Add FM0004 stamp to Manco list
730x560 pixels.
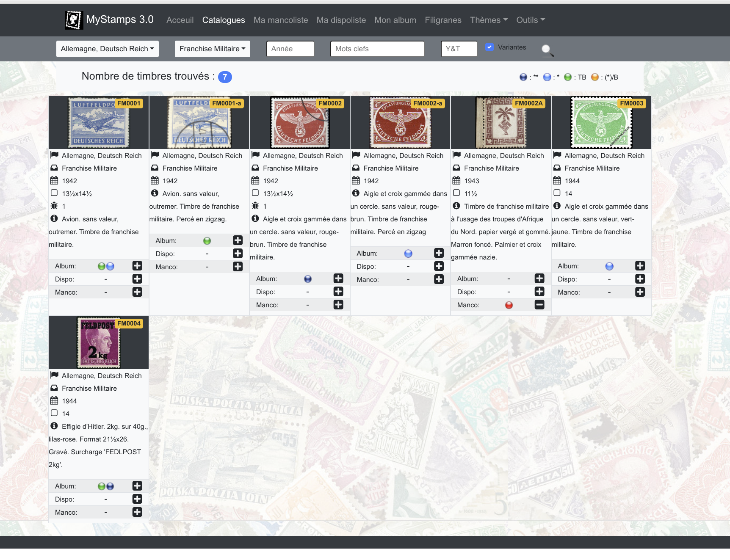click(137, 512)
